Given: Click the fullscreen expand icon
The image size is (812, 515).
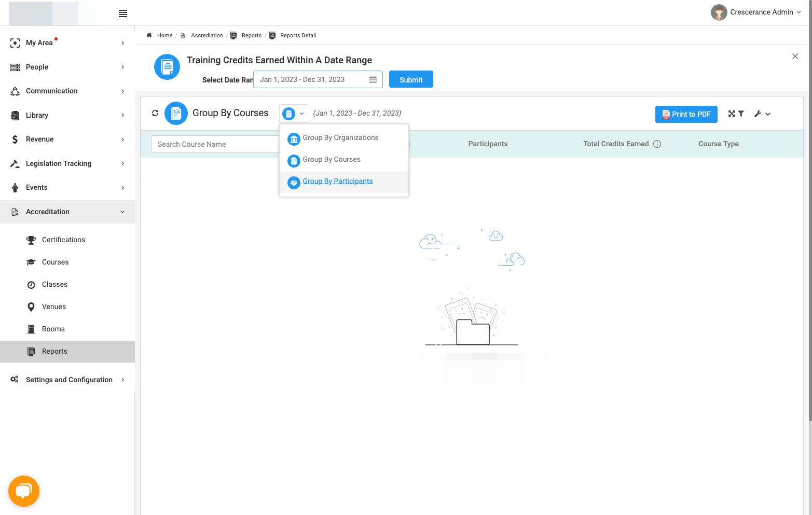Looking at the screenshot, I should [732, 114].
